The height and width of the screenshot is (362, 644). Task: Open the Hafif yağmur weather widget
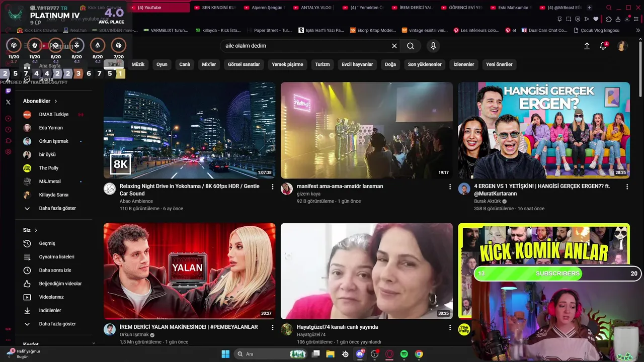click(24, 354)
